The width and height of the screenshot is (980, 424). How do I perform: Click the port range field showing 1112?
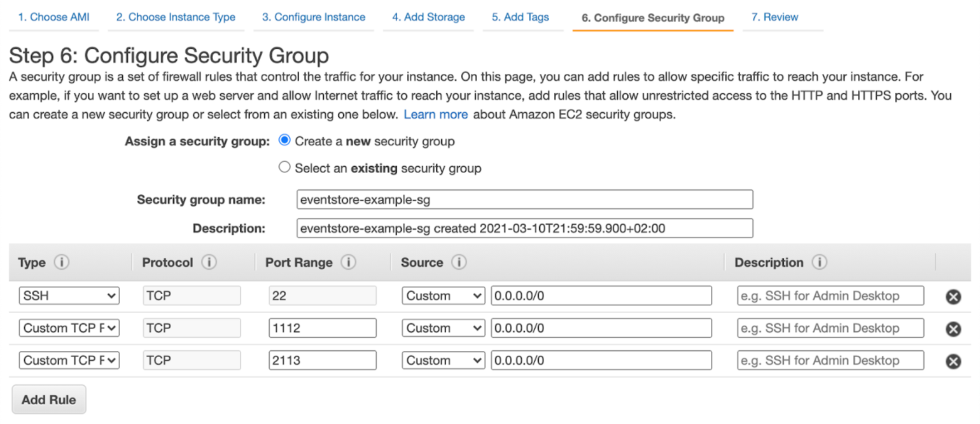click(323, 327)
